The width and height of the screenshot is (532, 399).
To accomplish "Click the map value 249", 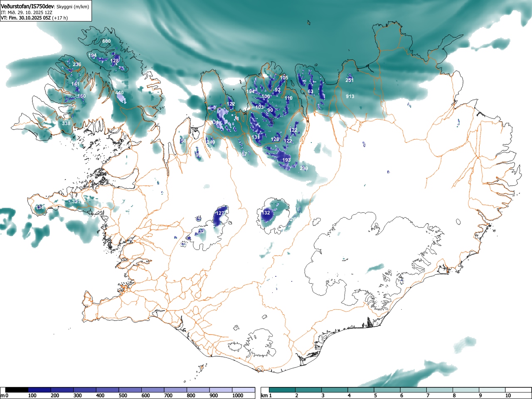I will tap(211, 143).
